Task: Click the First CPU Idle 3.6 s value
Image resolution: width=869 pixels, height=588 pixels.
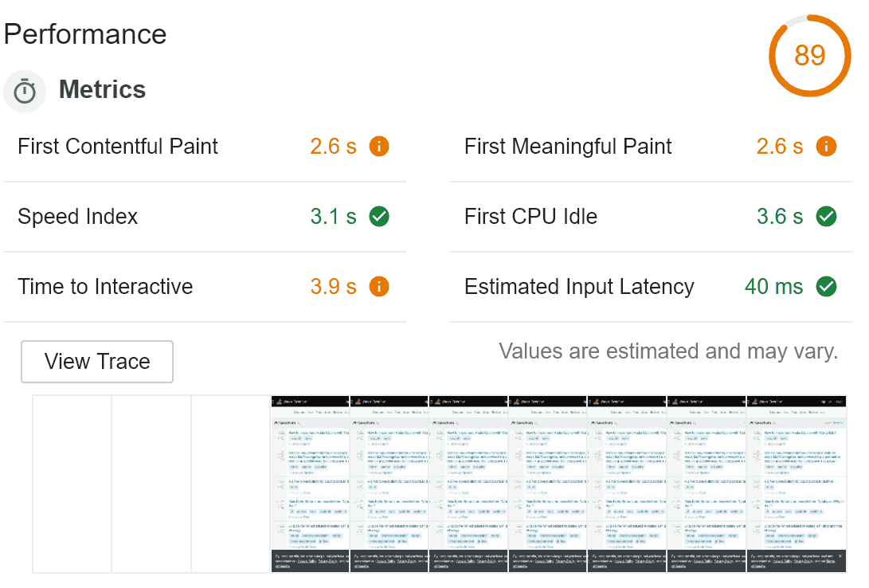Action: [780, 217]
